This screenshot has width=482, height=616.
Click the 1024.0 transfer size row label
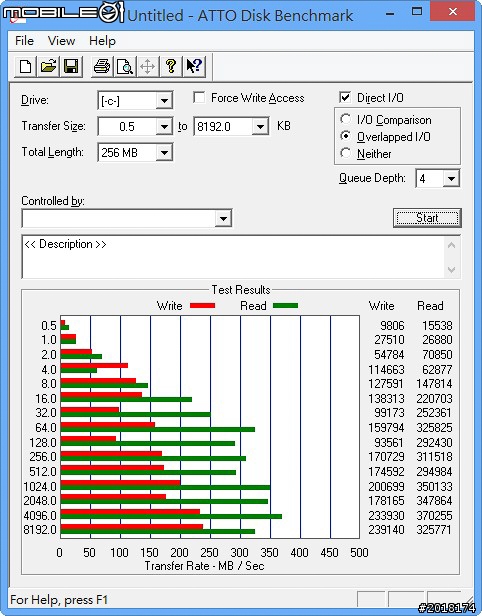pyautogui.click(x=40, y=486)
